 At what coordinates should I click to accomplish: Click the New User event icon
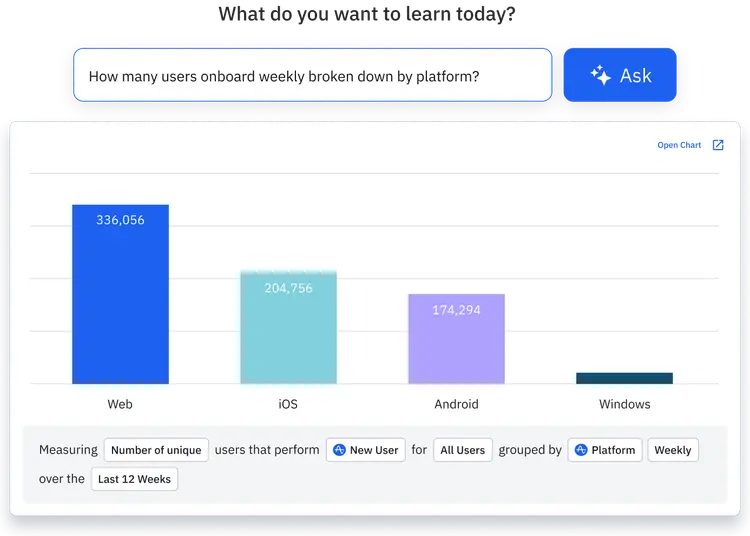340,450
